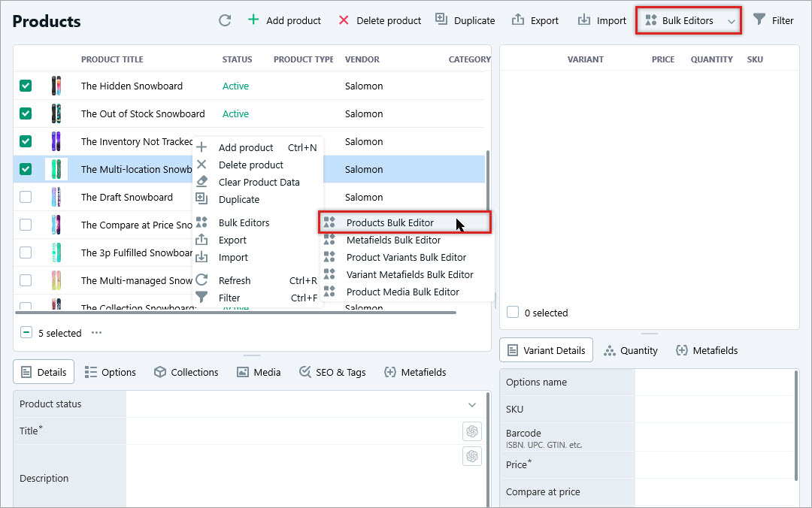Toggle the 5 selected products checkbox
Image resolution: width=812 pixels, height=508 pixels.
point(26,332)
